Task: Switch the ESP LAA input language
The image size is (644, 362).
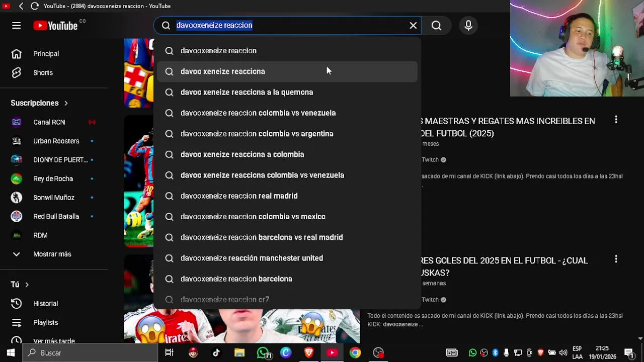Action: point(577,353)
